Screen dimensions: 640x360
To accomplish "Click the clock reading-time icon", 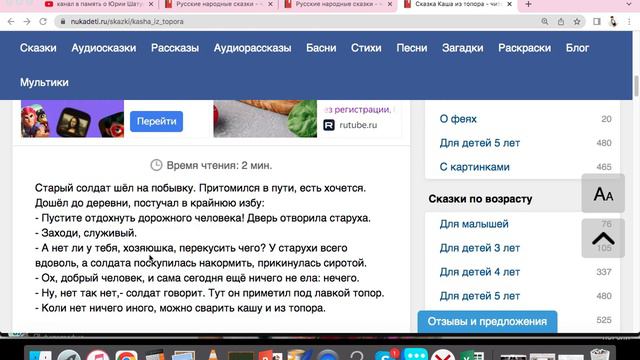I will pyautogui.click(x=156, y=165).
